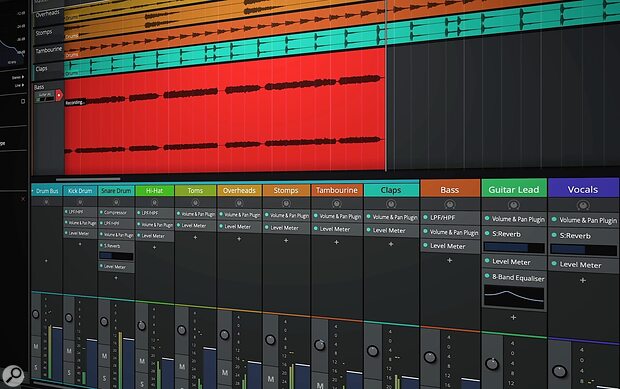Mute the Drum Bus channel
Viewport: 620px width, 389px height.
point(36,347)
